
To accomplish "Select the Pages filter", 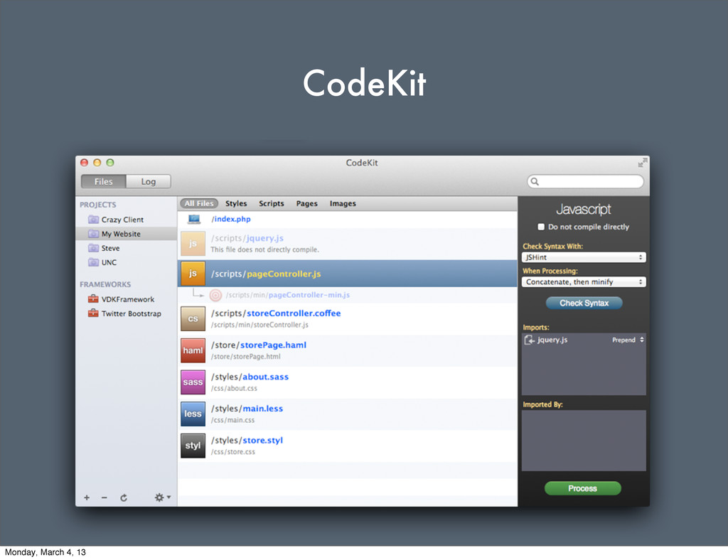I will click(307, 203).
